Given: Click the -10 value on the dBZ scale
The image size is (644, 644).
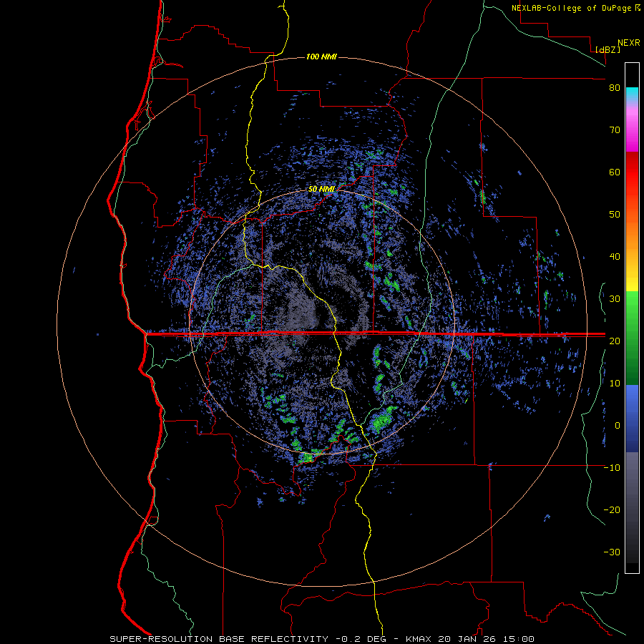Looking at the screenshot, I should (x=612, y=468).
